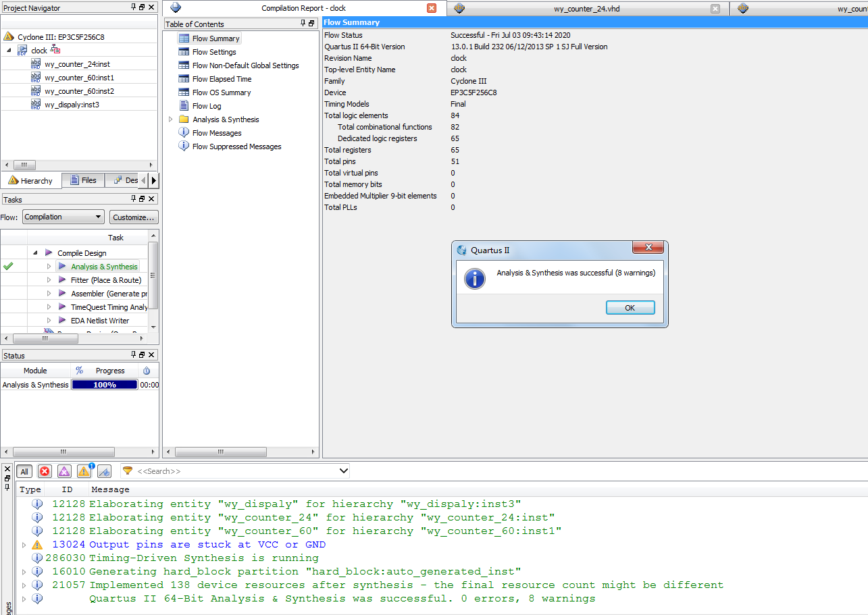Click the Fitter (Place & Route) play icon
The image size is (868, 615).
point(62,280)
